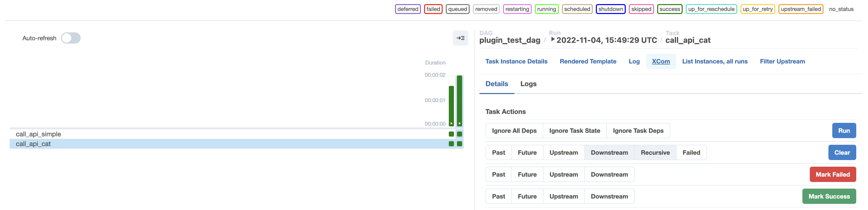Click call_api_simple status square for first run
This screenshot has width=868, height=210.
coord(451,134)
